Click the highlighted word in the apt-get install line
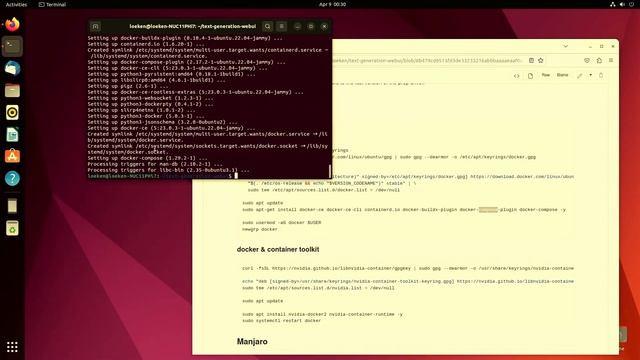640x360 pixels. pos(488,210)
